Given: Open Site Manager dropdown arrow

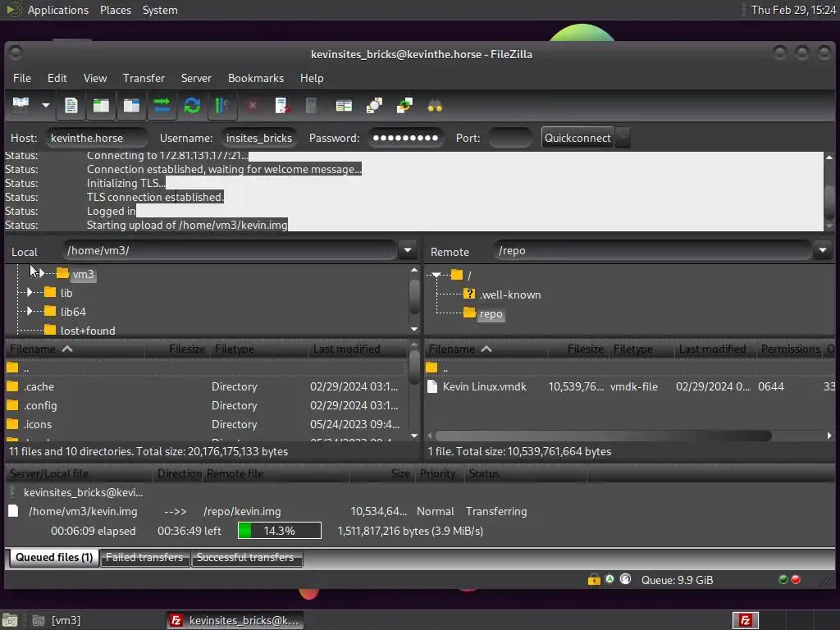Looking at the screenshot, I should 46,105.
